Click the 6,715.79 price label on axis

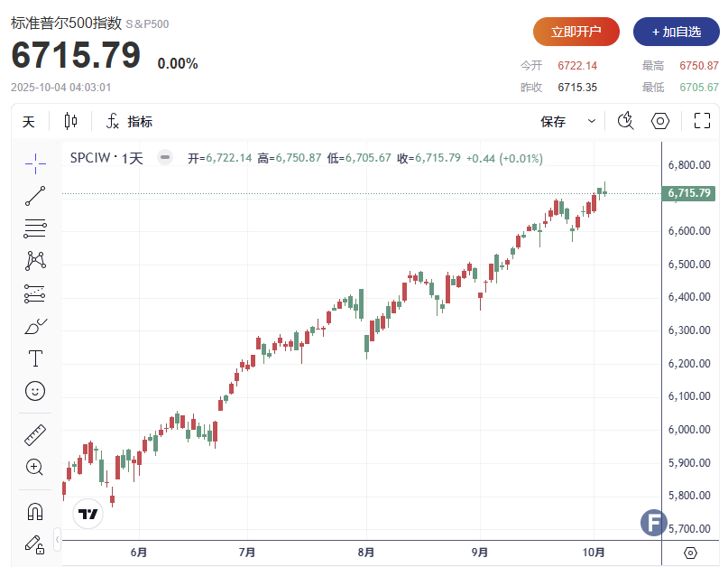click(689, 193)
